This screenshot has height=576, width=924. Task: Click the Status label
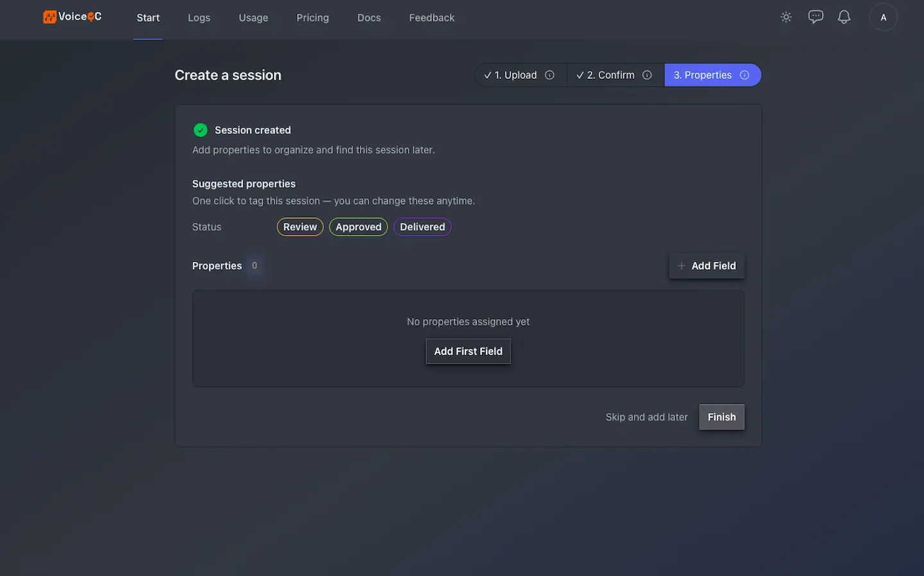(x=207, y=227)
